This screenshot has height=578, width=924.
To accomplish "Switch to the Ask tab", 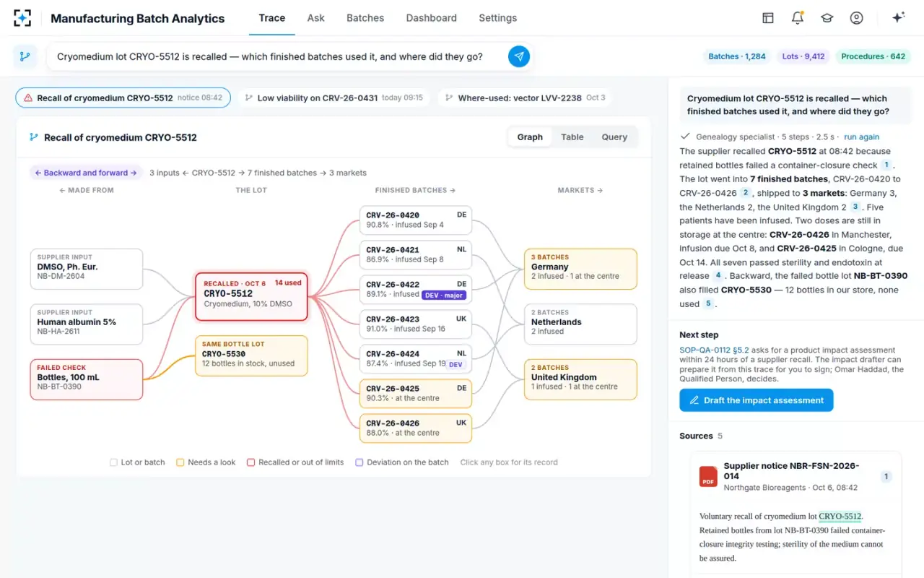I will pos(316,18).
